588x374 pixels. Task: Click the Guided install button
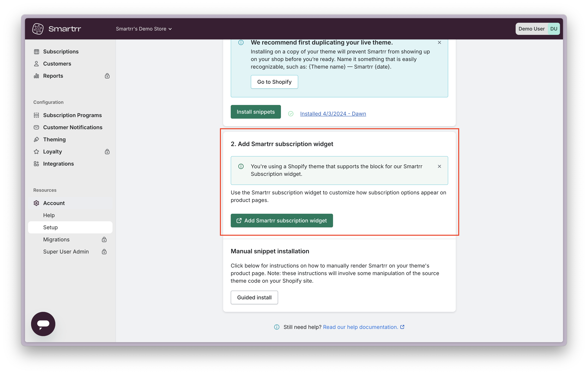[254, 297]
